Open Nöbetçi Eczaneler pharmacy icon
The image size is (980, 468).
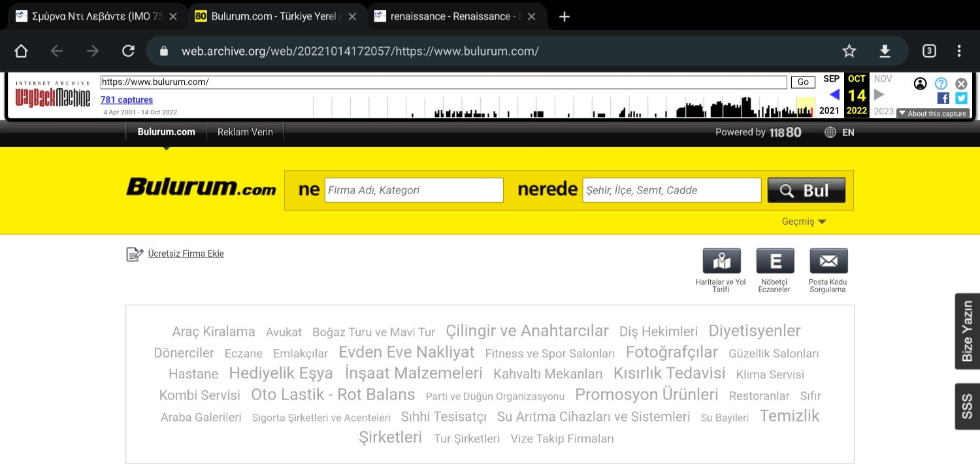click(775, 261)
